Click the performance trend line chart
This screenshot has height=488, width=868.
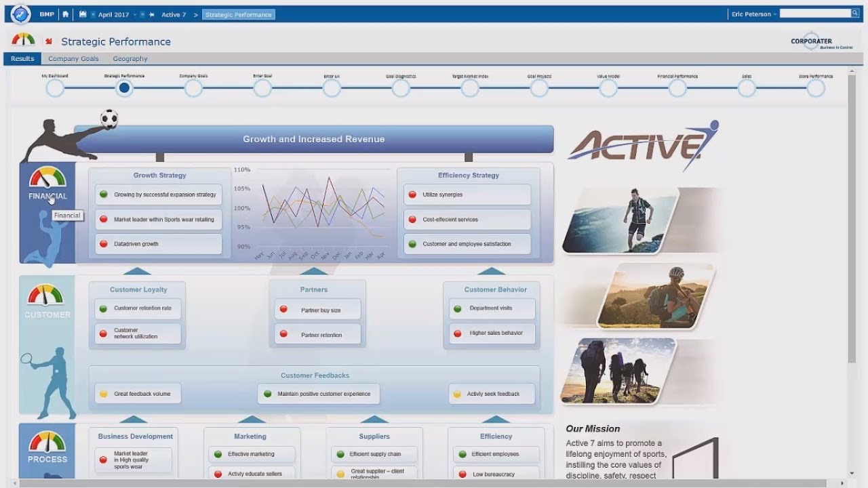(x=311, y=213)
